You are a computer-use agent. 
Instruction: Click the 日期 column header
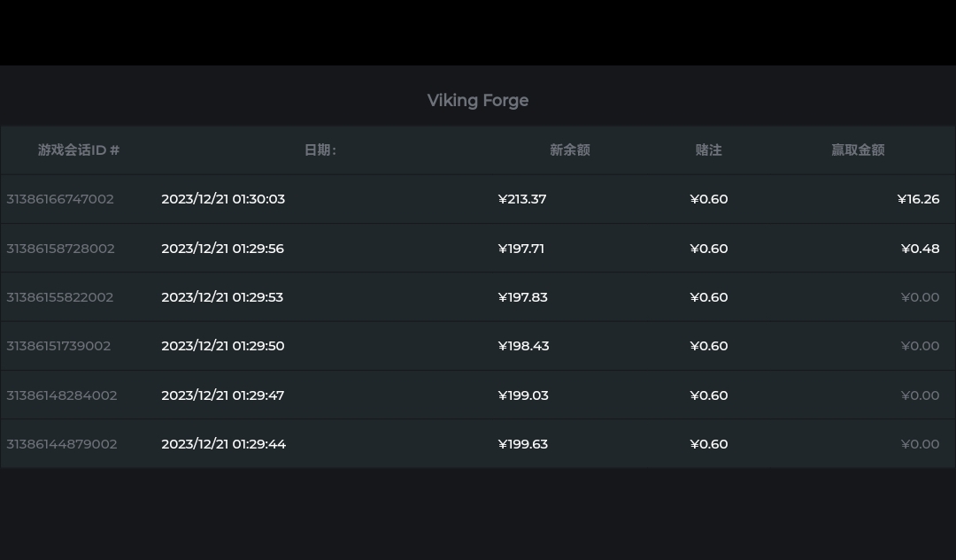tap(320, 150)
